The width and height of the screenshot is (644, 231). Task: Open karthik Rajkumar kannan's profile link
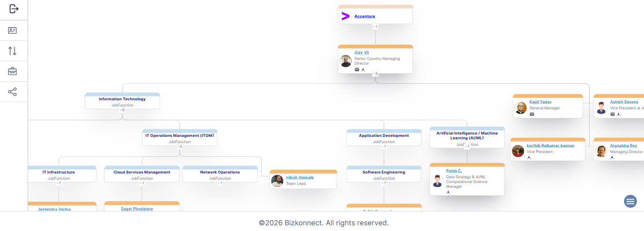550,145
